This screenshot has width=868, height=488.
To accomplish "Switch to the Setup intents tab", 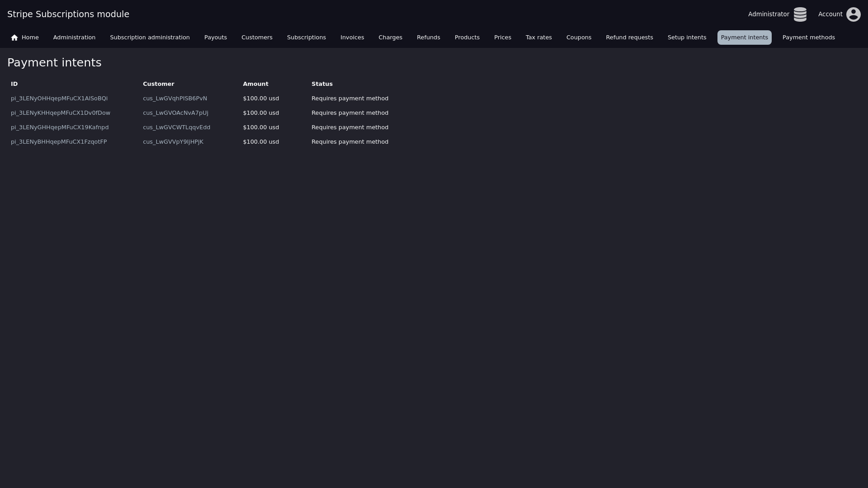I will [686, 38].
